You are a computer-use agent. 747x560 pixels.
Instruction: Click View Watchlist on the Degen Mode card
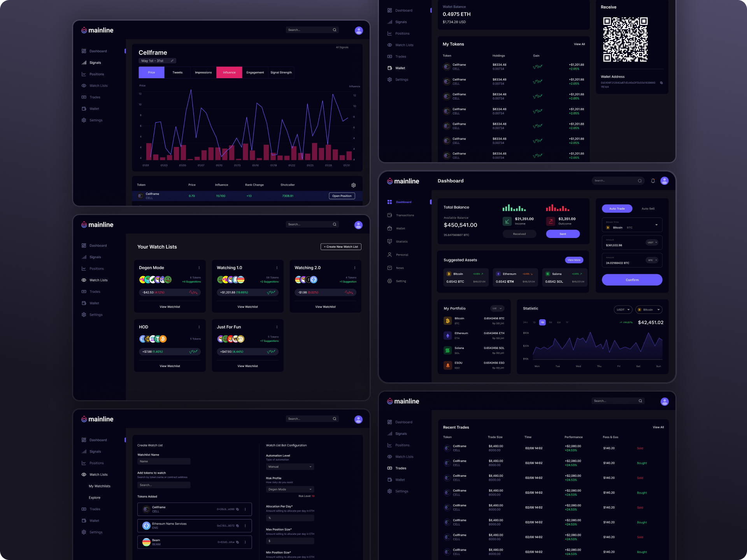(x=170, y=307)
